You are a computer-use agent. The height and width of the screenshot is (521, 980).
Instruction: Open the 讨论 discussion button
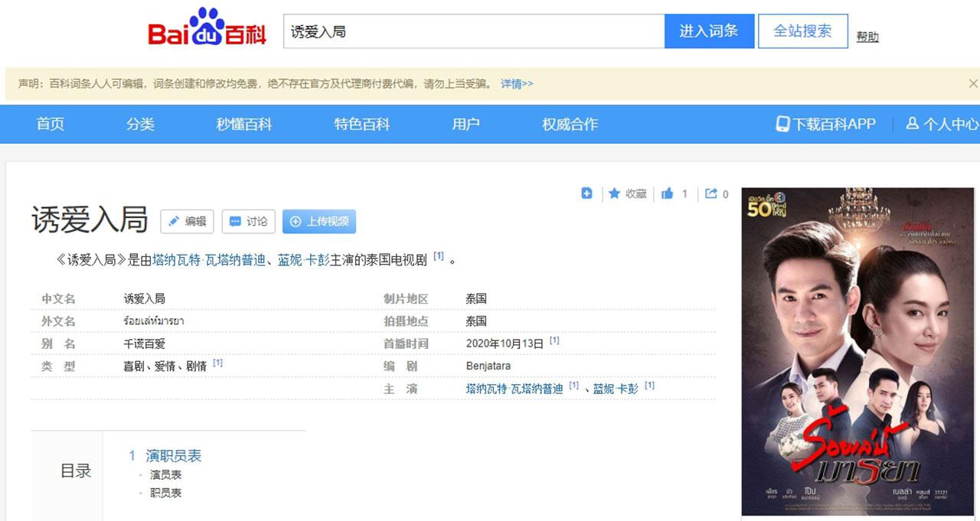click(248, 221)
